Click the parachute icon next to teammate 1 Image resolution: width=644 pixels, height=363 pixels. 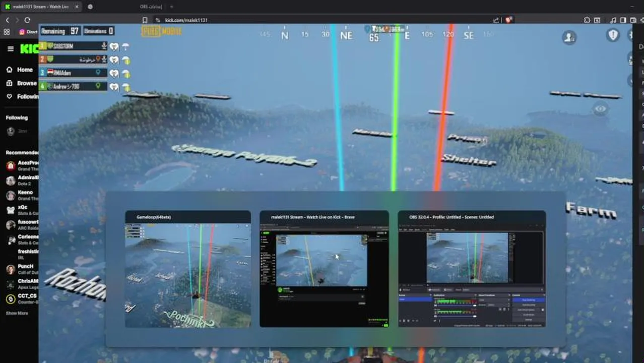tap(126, 46)
